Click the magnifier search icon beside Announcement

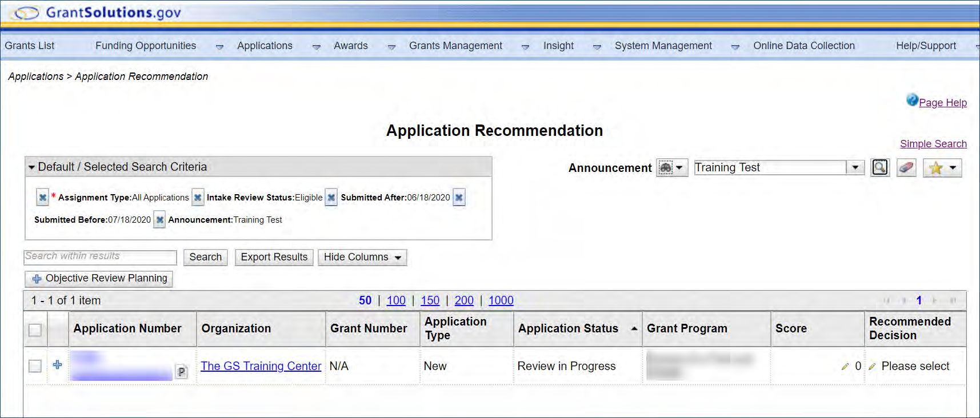click(x=879, y=167)
